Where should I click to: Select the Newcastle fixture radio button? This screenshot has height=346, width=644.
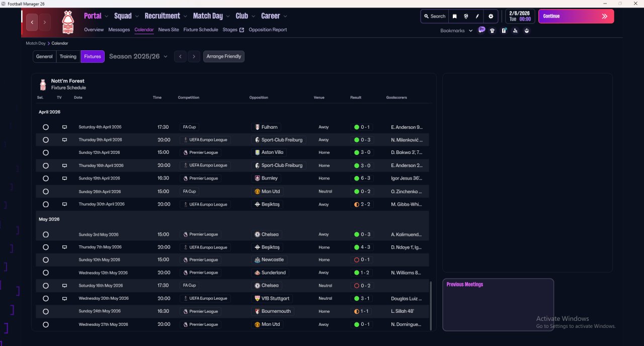(46, 260)
